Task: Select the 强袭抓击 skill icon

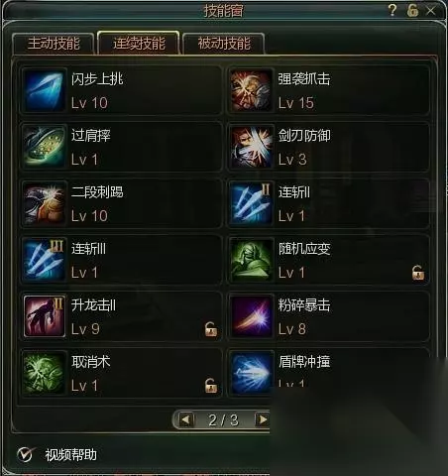Action: [x=251, y=90]
